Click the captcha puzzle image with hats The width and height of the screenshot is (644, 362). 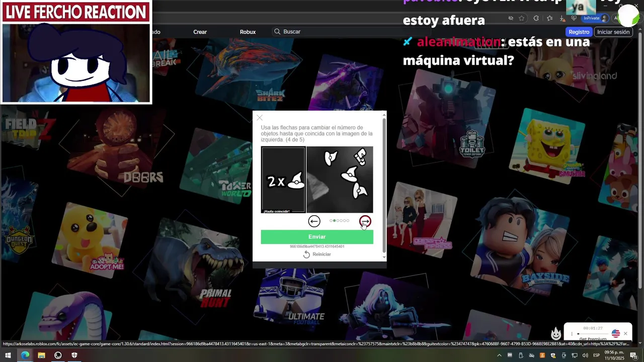click(340, 179)
